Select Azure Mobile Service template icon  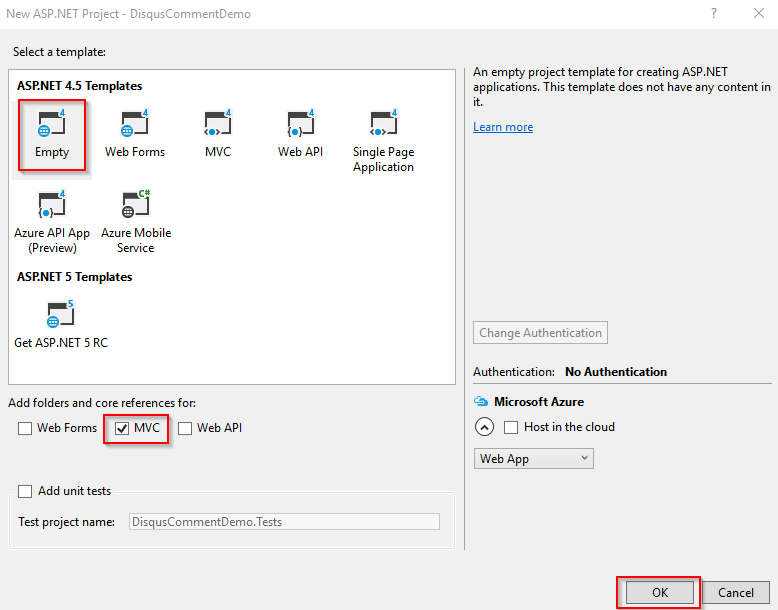(x=135, y=204)
